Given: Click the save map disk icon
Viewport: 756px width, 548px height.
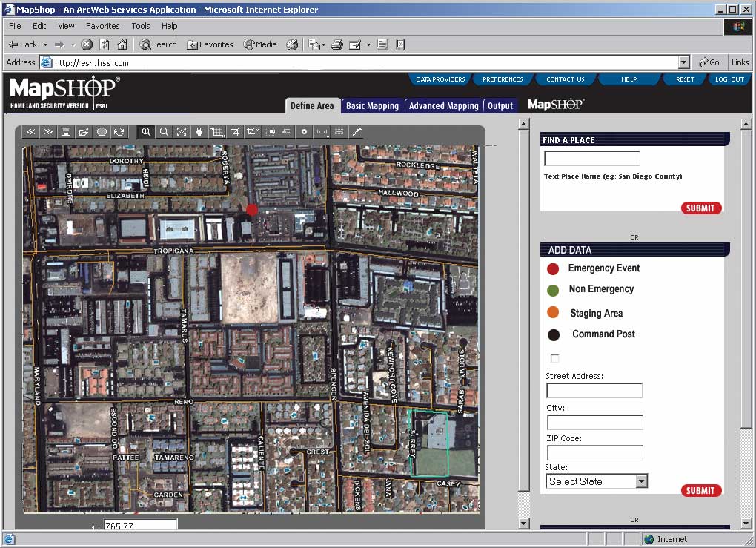Looking at the screenshot, I should [x=66, y=132].
